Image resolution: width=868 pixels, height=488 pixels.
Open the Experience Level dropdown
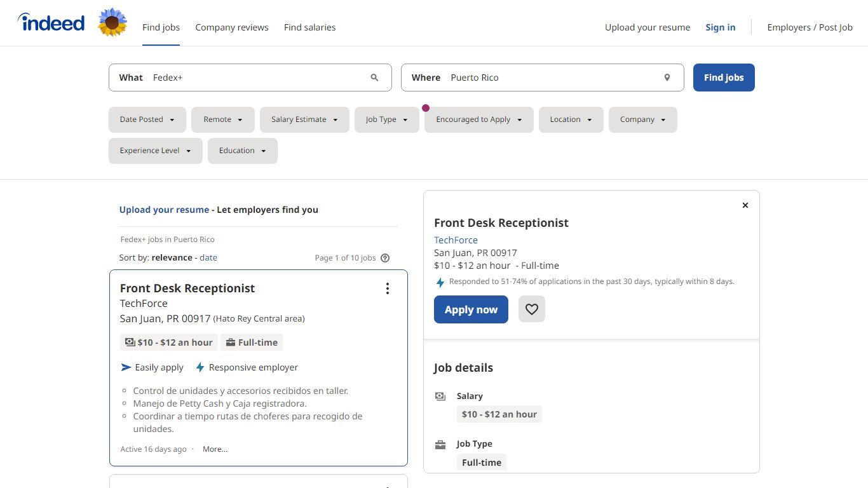156,151
